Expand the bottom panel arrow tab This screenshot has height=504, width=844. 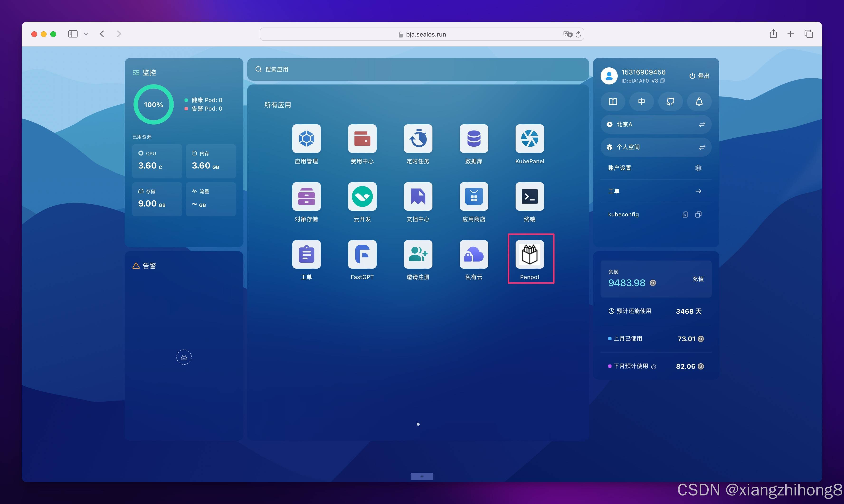coord(422,476)
